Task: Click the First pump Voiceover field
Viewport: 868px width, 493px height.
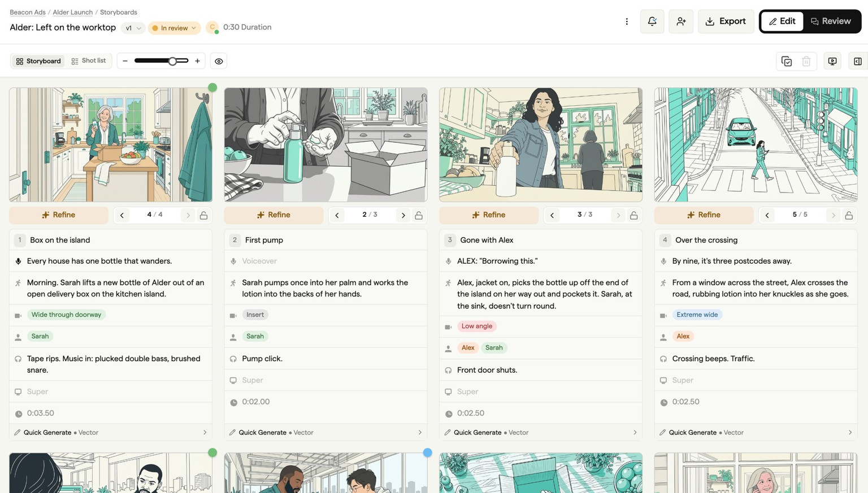Action: tap(325, 261)
